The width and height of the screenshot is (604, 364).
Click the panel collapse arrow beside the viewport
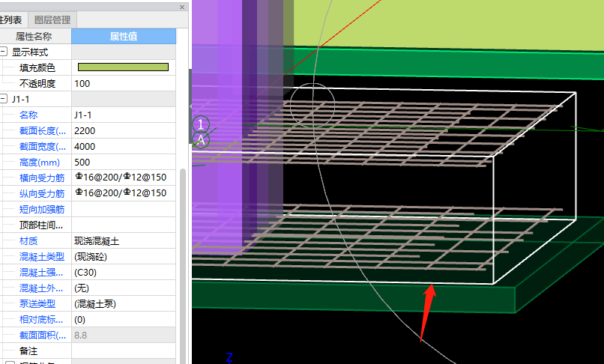click(x=190, y=106)
